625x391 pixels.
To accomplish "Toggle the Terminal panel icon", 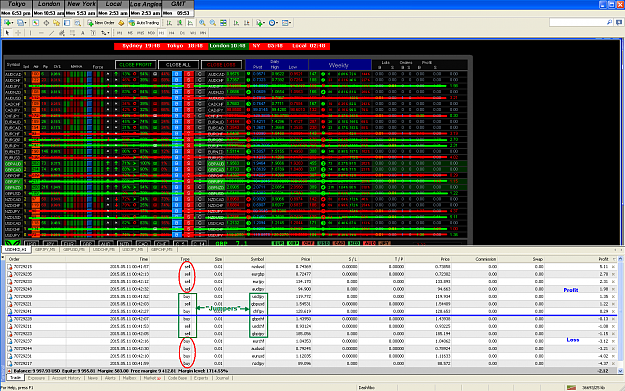I will [x=67, y=23].
